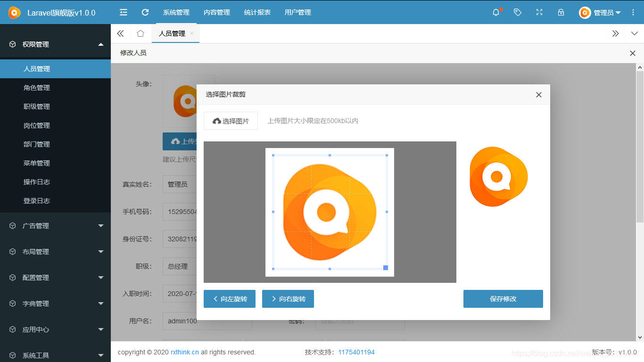Screen dimensions: 644x362
Task: Select 部门管理 in the sidebar
Action: pos(55,144)
